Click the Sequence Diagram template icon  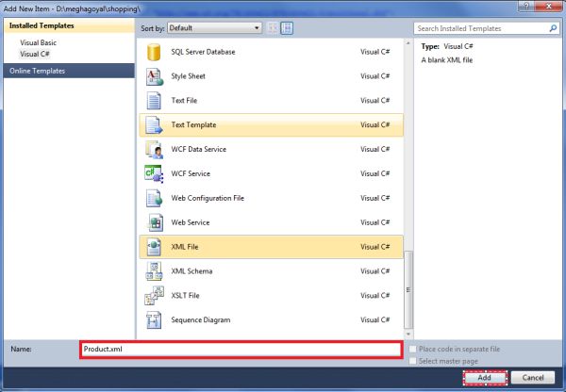tap(154, 320)
